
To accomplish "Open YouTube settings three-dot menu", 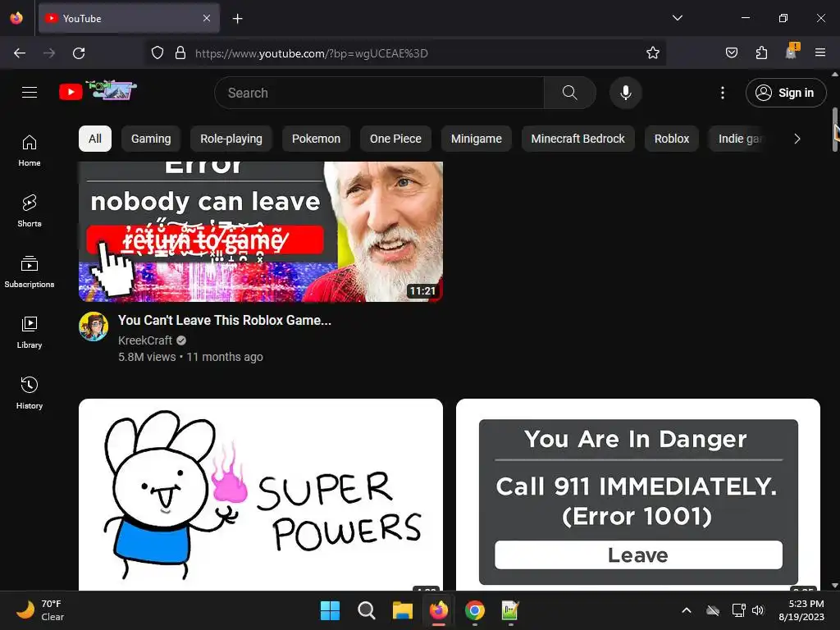I will click(722, 93).
